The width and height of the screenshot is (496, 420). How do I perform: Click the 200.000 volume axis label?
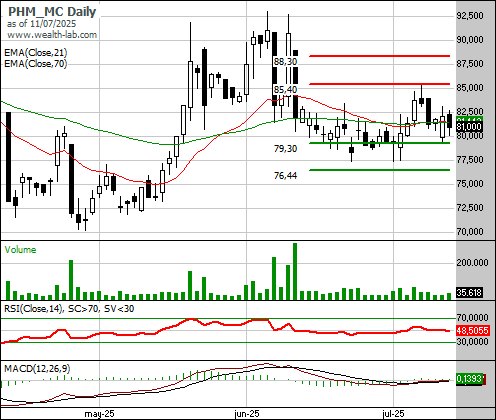[x=472, y=263]
